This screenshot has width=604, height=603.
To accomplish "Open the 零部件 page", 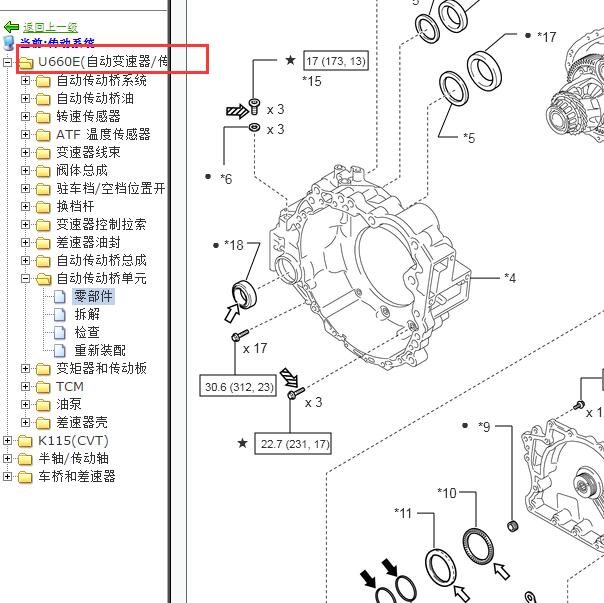I will click(x=94, y=296).
